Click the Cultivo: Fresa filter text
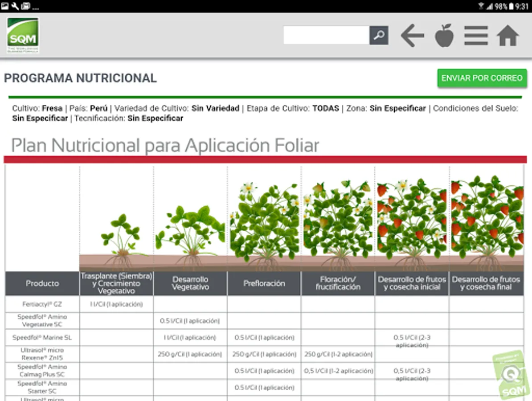Screen dimensions: 532x401 (37, 108)
